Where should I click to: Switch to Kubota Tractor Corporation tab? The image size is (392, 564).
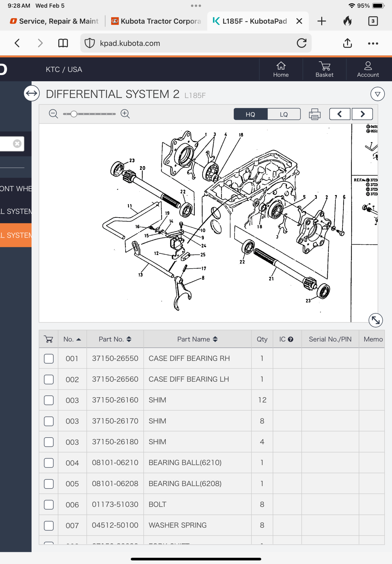coord(156,21)
